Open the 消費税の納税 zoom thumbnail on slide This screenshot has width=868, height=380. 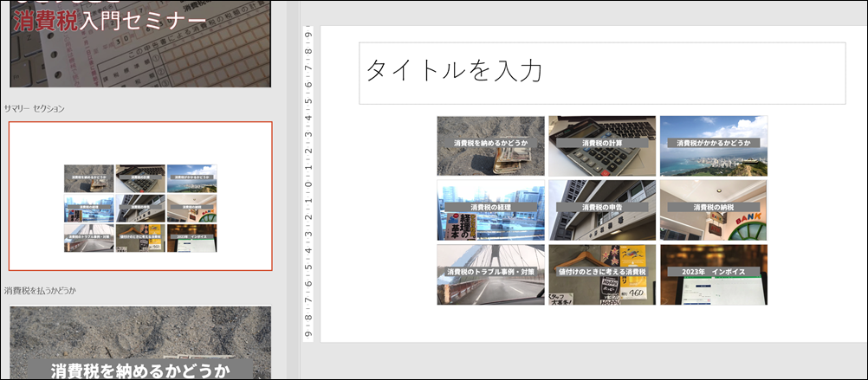coord(714,210)
